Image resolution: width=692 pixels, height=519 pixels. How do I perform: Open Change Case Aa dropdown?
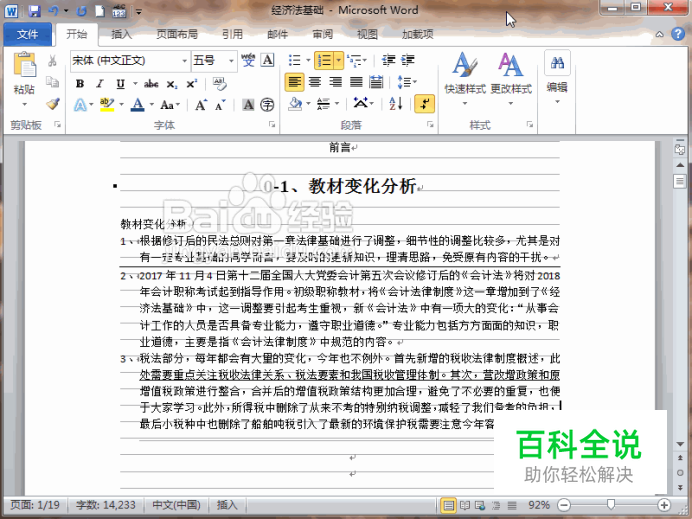(170, 105)
